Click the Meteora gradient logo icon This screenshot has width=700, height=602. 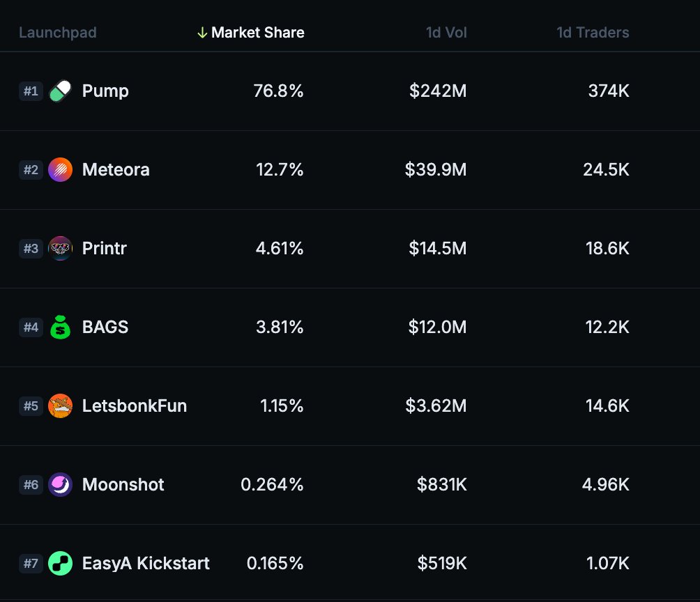pos(61,170)
